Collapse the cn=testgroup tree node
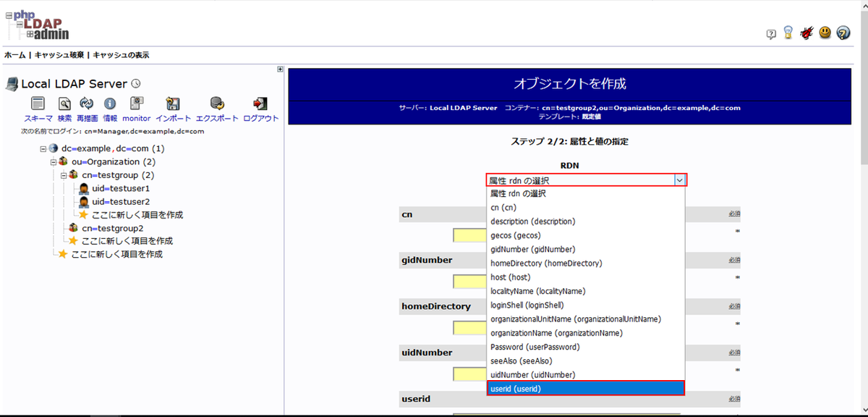Image resolution: width=868 pixels, height=417 pixels. 64,175
